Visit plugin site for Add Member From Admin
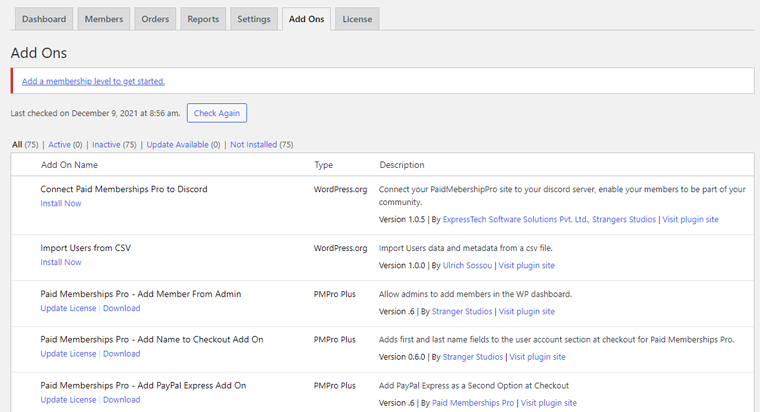The height and width of the screenshot is (412, 760). coord(527,312)
